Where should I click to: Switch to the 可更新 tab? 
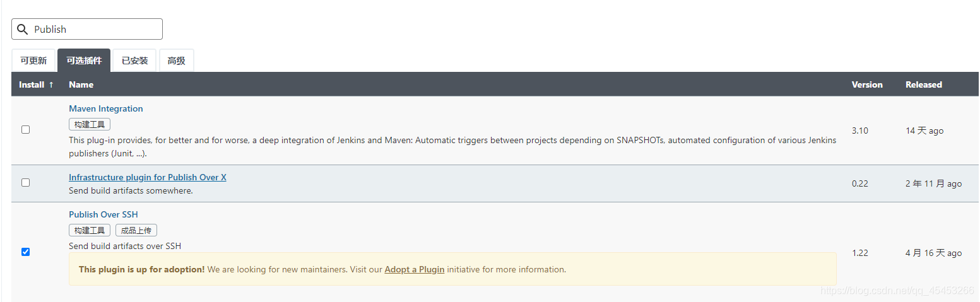pyautogui.click(x=33, y=61)
